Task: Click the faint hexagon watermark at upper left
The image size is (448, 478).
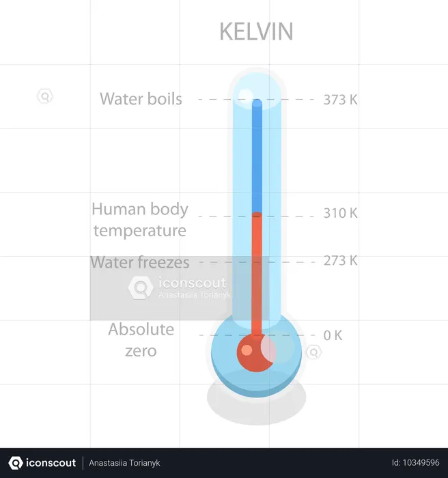Action: click(45, 96)
